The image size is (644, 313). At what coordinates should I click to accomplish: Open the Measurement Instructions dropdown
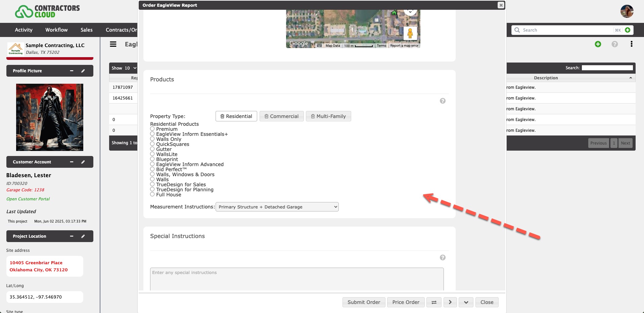click(x=277, y=207)
